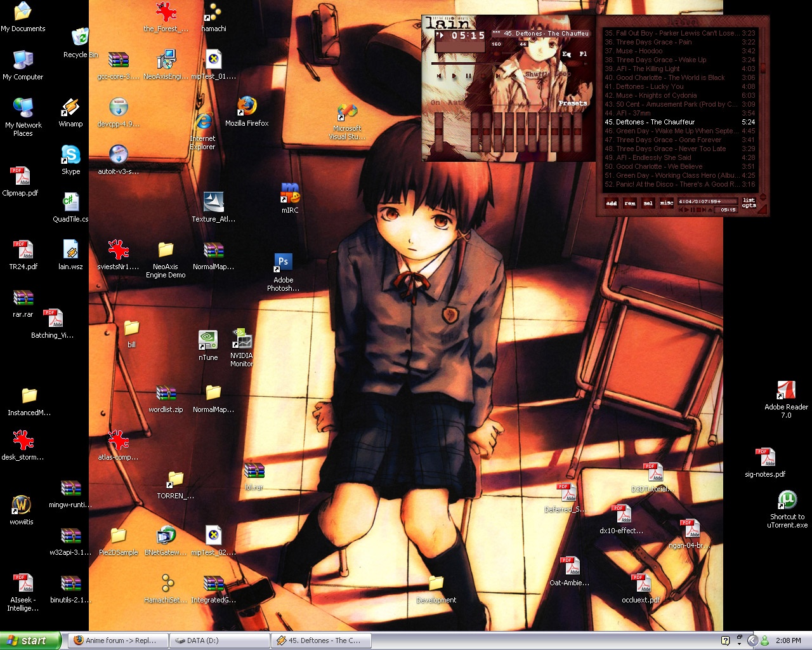The width and height of the screenshot is (812, 650).
Task: Select the bill folder icon
Action: pyautogui.click(x=131, y=334)
